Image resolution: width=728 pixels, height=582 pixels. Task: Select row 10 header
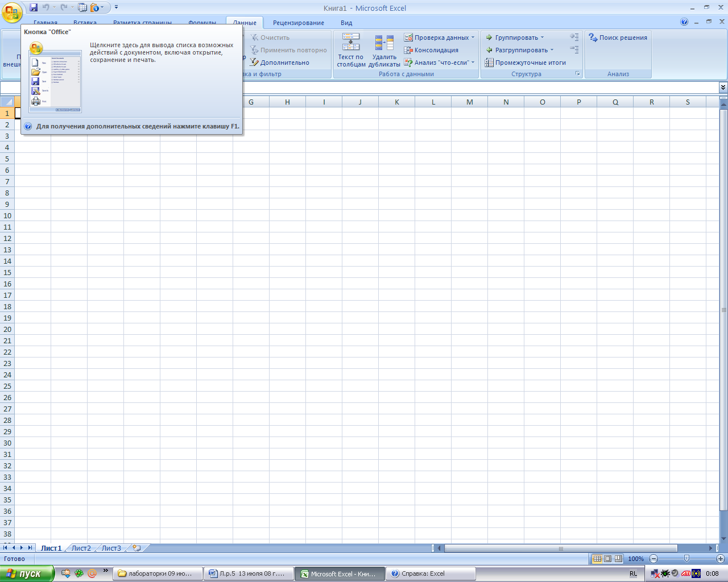[7, 215]
